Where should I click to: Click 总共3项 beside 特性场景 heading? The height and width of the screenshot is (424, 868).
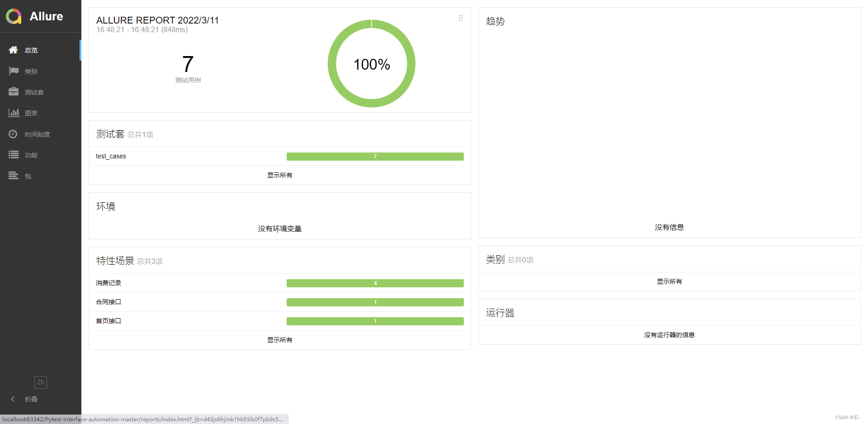(150, 262)
